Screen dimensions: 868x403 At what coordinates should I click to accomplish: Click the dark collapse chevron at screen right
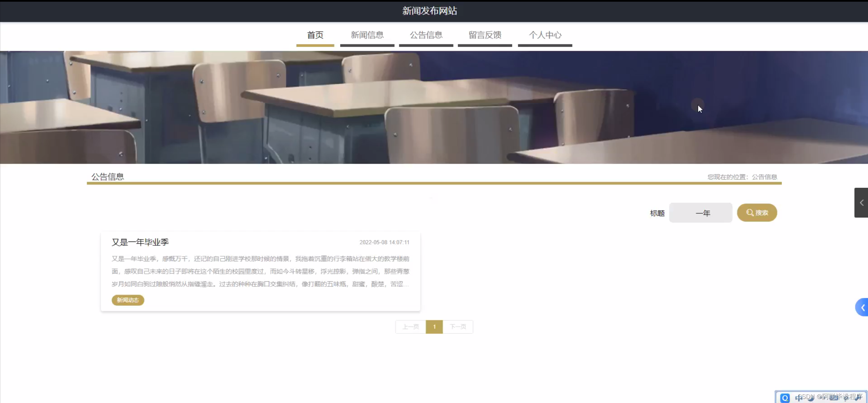click(x=862, y=202)
